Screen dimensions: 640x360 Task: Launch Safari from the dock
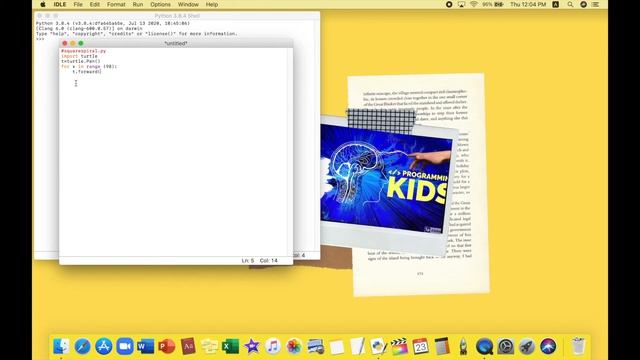82,347
